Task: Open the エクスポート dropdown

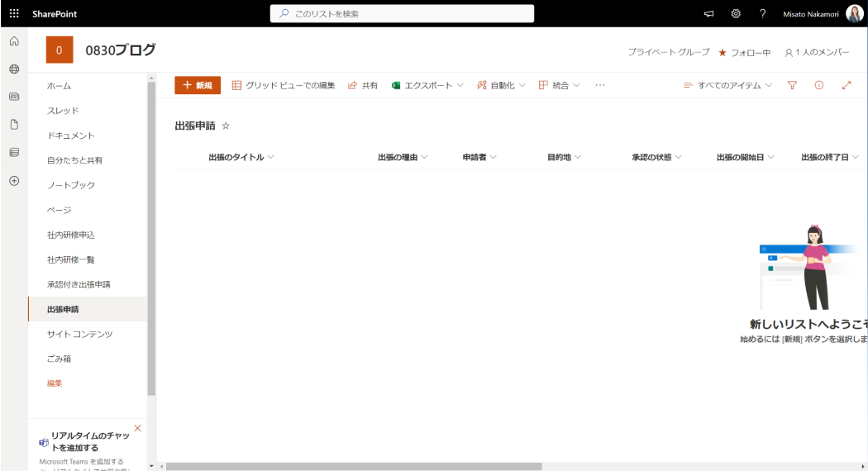Action: [x=427, y=85]
